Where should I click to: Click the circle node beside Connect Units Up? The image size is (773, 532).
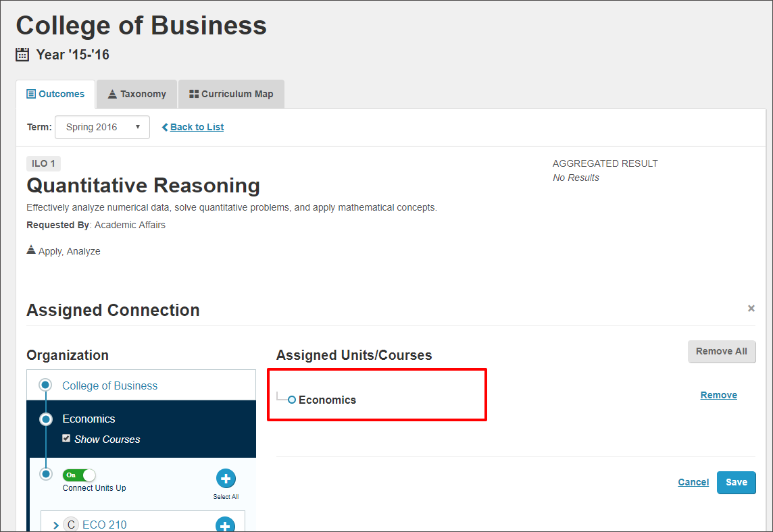click(x=46, y=474)
